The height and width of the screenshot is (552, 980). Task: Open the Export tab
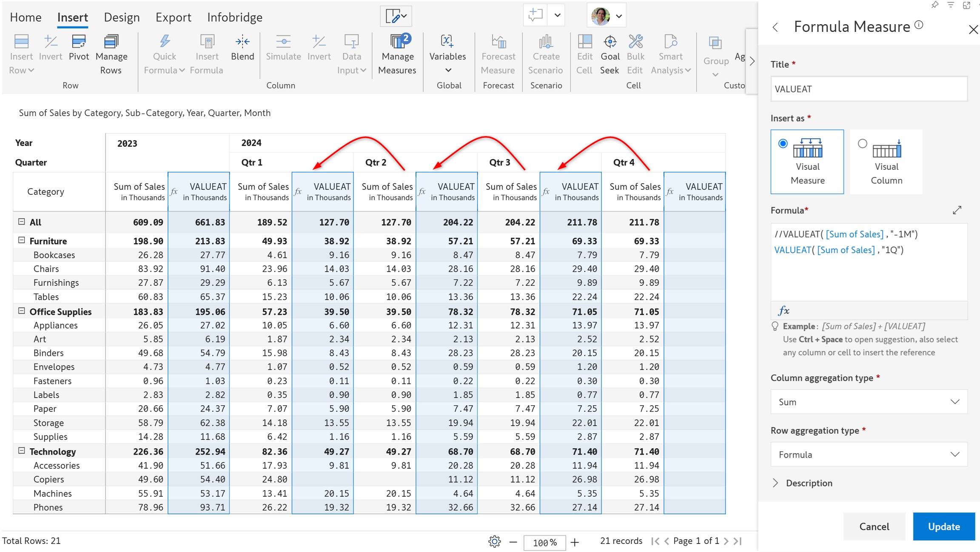click(x=173, y=17)
